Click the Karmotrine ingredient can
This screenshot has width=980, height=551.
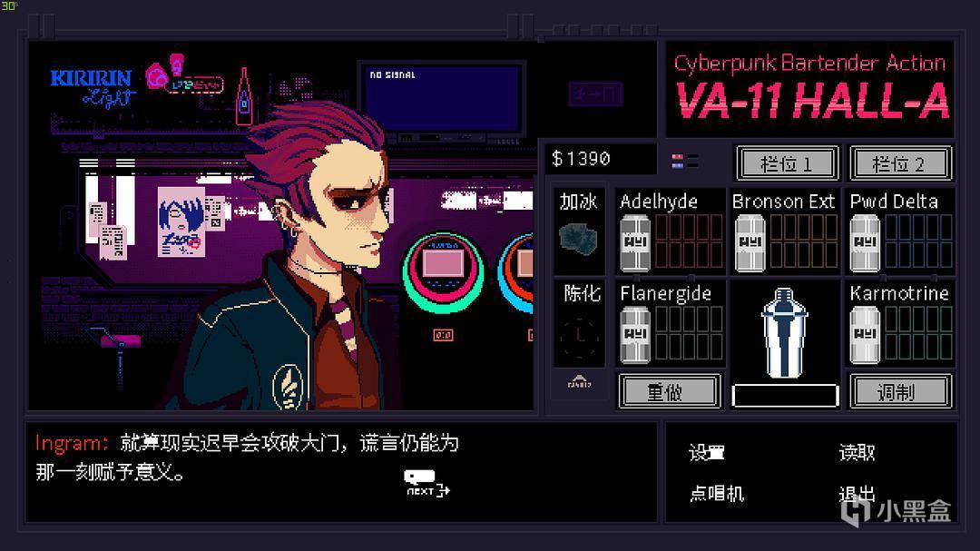tap(865, 335)
